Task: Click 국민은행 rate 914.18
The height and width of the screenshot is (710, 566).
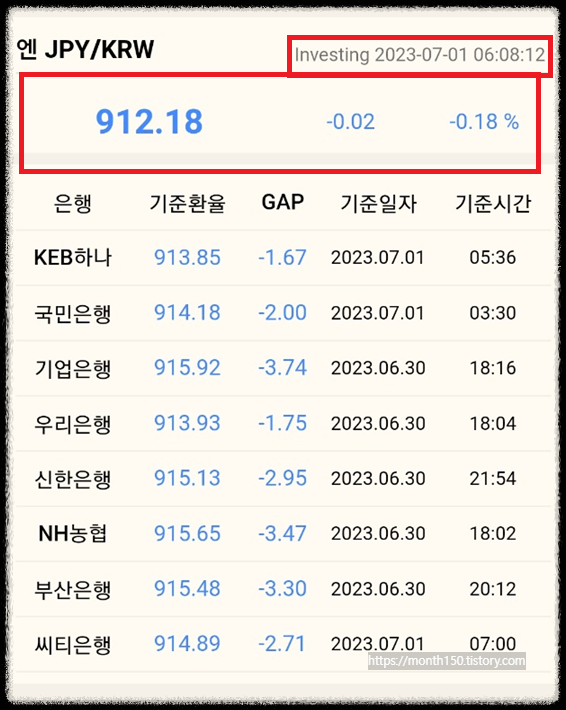Action: point(187,313)
